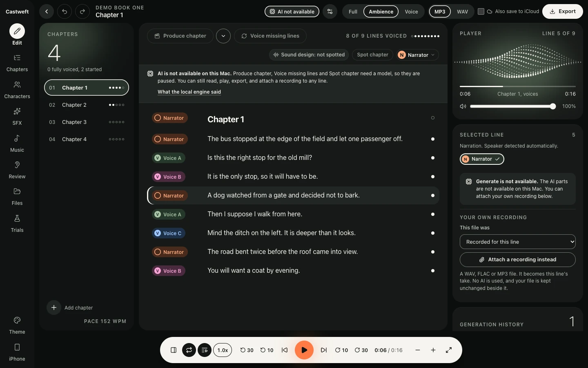
Task: Toggle the sidebar panel layout icon
Action: click(174, 350)
